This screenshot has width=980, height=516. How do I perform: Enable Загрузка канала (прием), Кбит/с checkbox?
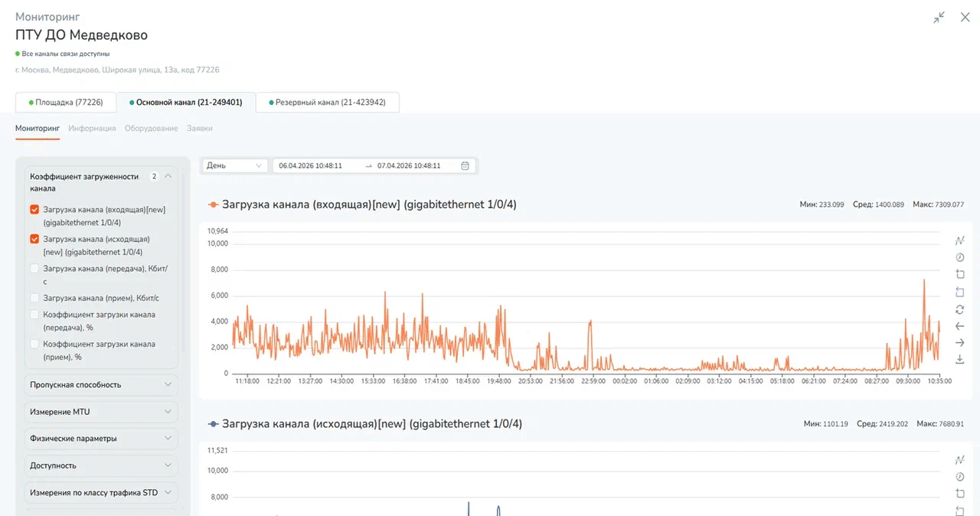point(34,298)
